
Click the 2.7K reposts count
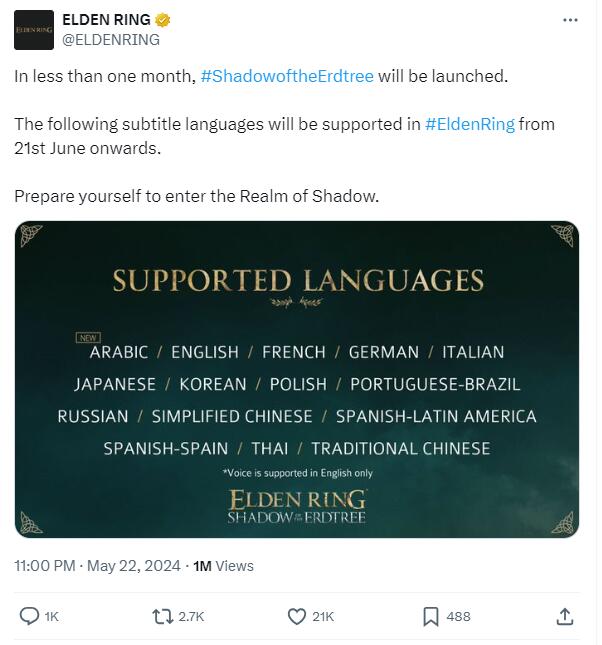click(x=191, y=617)
